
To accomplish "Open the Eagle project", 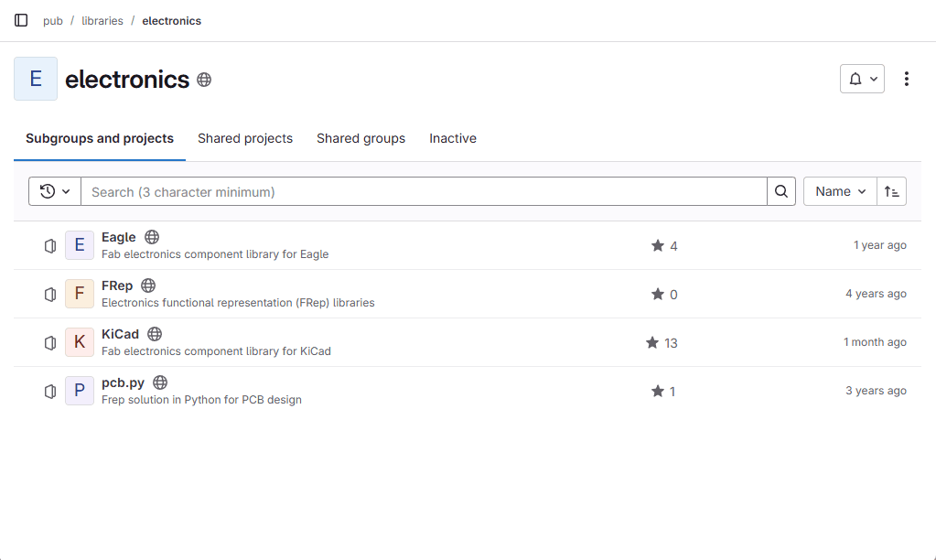I will (x=119, y=237).
